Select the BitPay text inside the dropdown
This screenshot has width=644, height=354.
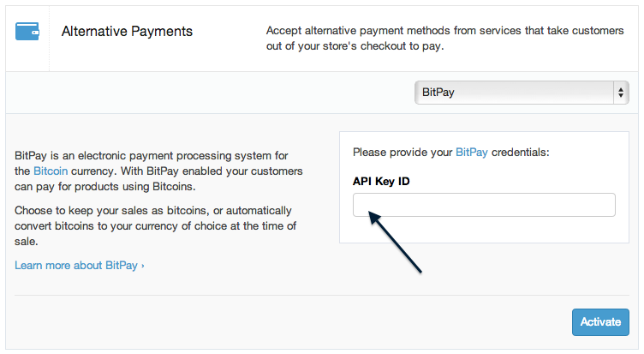tap(438, 93)
